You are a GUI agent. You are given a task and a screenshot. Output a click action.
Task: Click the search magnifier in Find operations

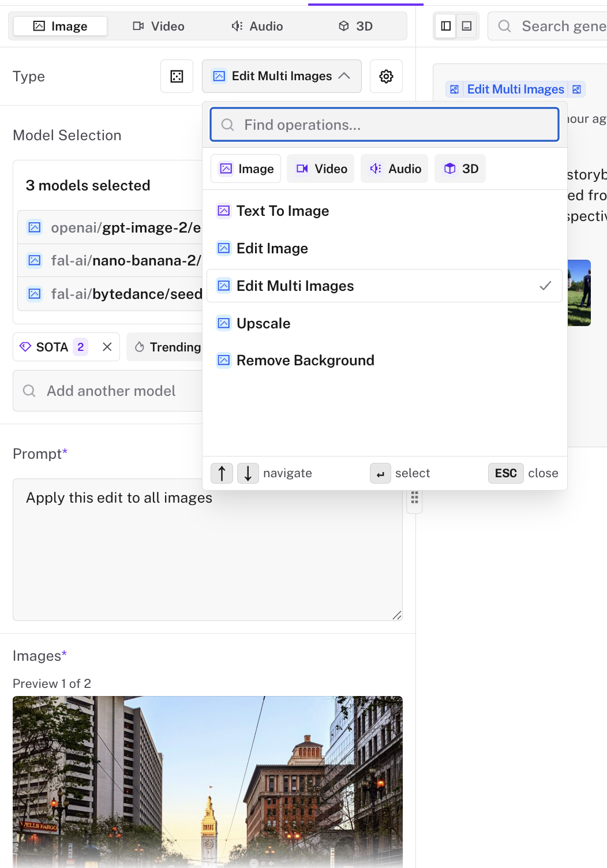[228, 125]
